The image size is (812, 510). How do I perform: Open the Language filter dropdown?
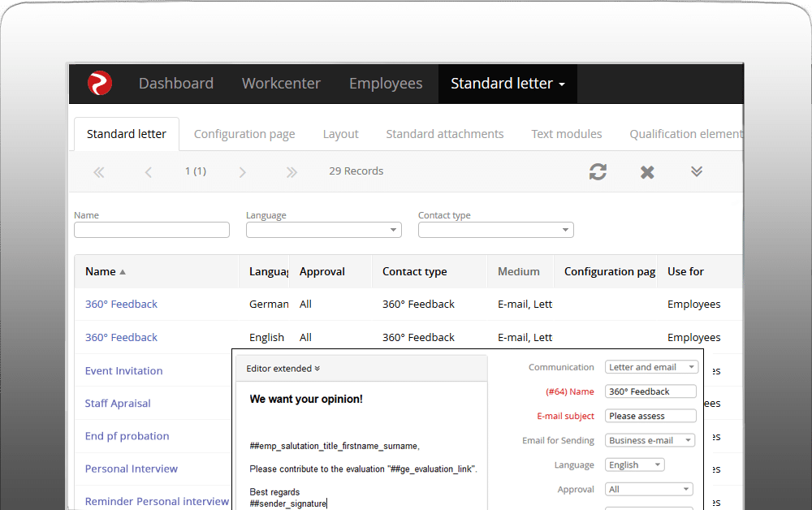click(324, 230)
